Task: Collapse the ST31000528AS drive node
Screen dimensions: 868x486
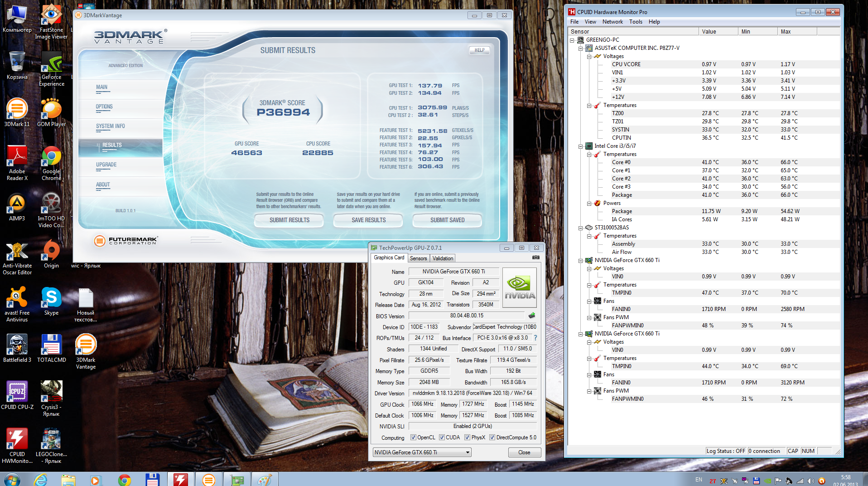Action: pos(580,228)
